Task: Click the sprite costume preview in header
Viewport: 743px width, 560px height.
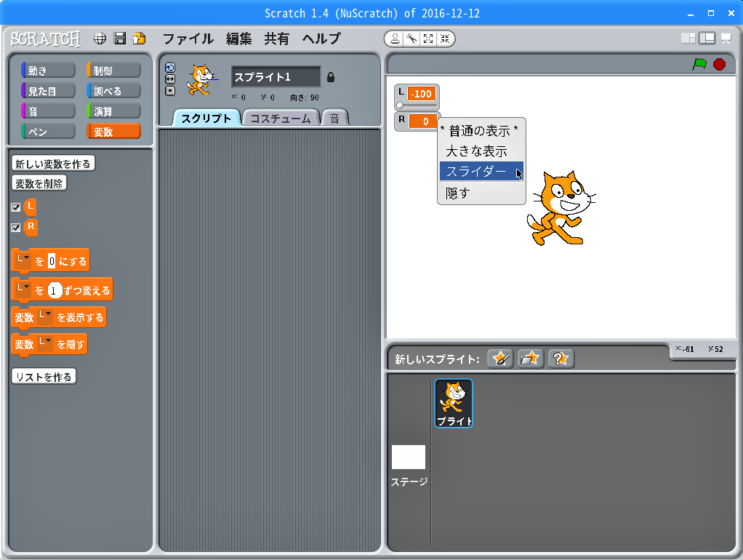Action: click(202, 80)
